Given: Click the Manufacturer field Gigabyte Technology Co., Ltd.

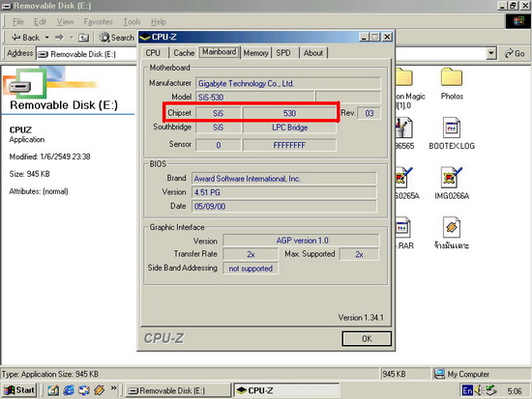Looking at the screenshot, I should (x=287, y=83).
